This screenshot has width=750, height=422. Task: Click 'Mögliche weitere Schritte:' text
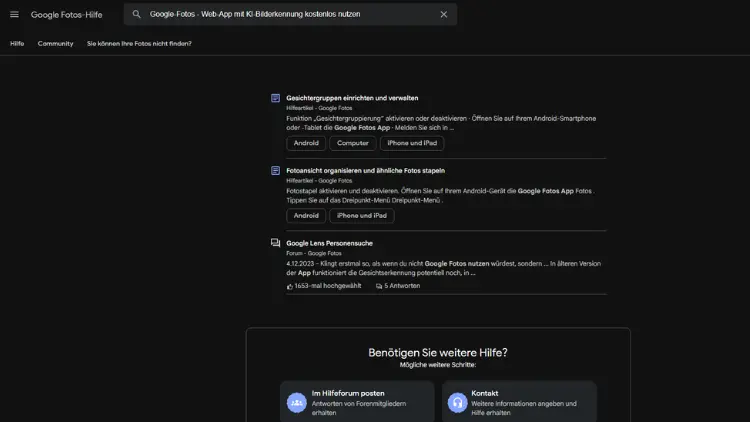click(438, 365)
